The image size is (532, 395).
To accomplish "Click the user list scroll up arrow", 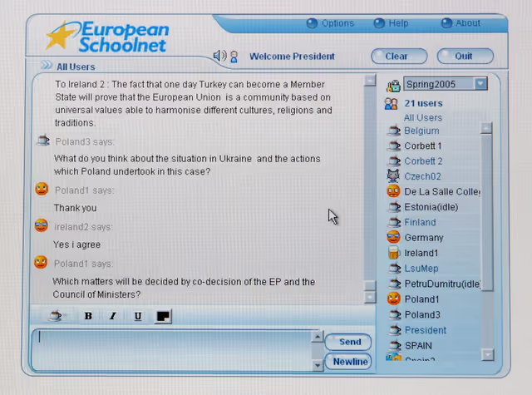I will [486, 128].
